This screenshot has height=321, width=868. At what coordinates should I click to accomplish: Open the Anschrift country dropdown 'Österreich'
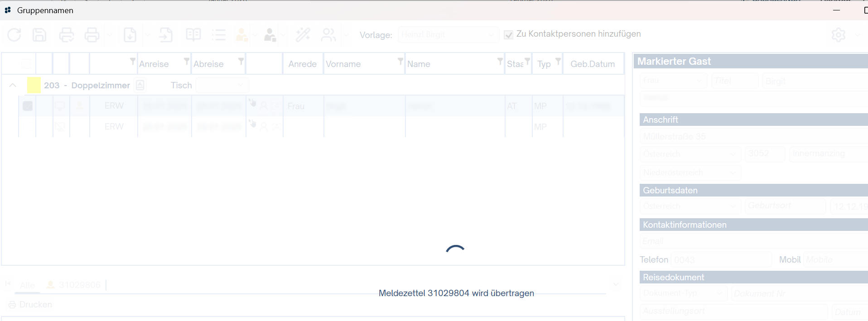pos(690,154)
